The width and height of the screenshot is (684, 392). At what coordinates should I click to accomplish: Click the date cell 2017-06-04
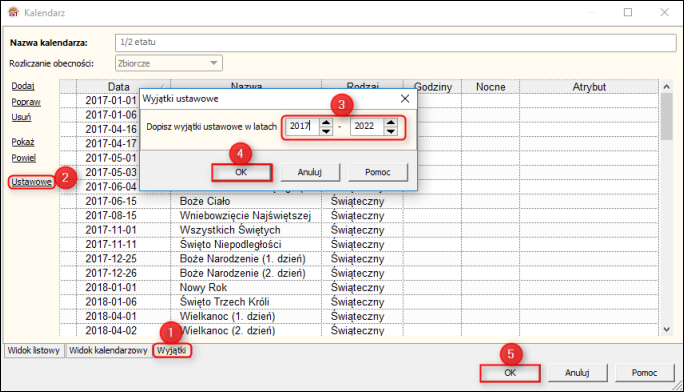point(111,187)
